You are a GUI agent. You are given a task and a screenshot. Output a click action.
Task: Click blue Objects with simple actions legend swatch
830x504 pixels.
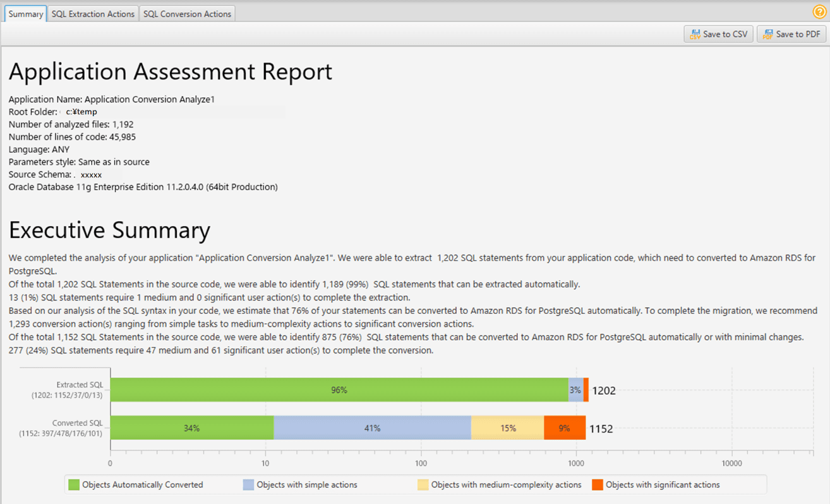tap(248, 485)
